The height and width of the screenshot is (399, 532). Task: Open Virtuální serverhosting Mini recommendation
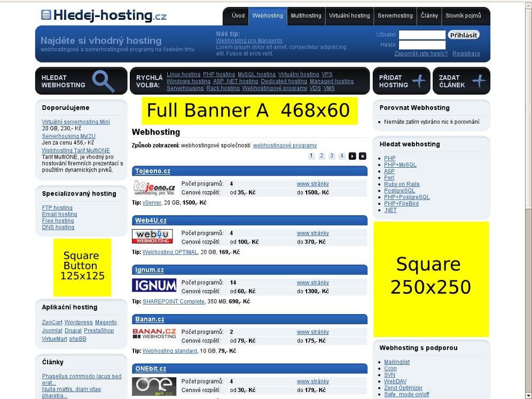click(76, 122)
